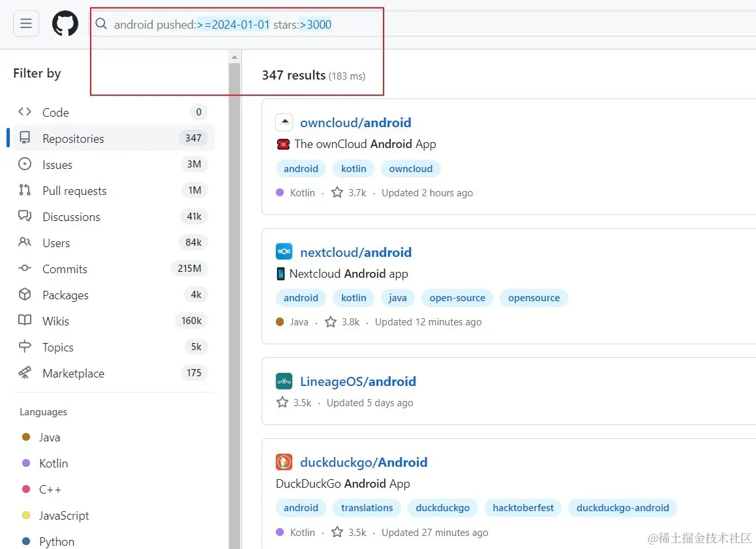
Task: Click the sidebar scrollbar up arrow
Action: (x=234, y=57)
